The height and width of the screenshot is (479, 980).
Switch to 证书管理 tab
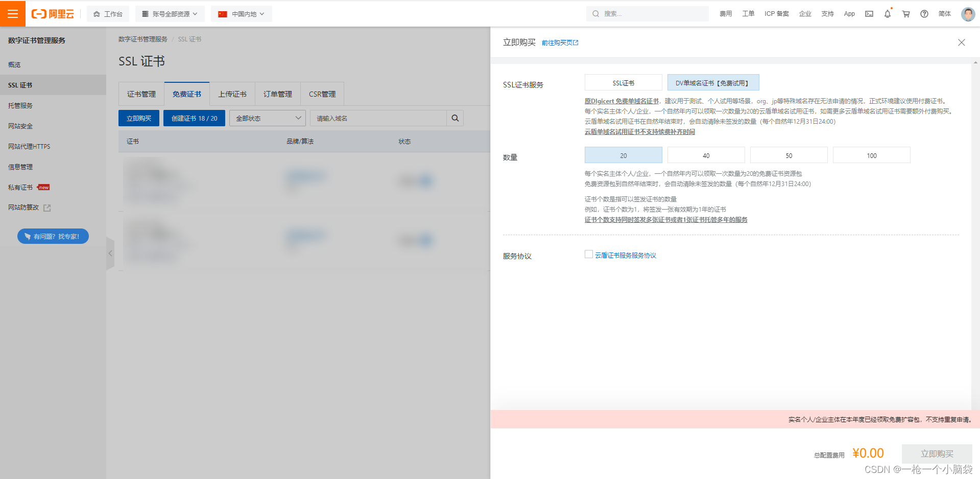point(141,94)
